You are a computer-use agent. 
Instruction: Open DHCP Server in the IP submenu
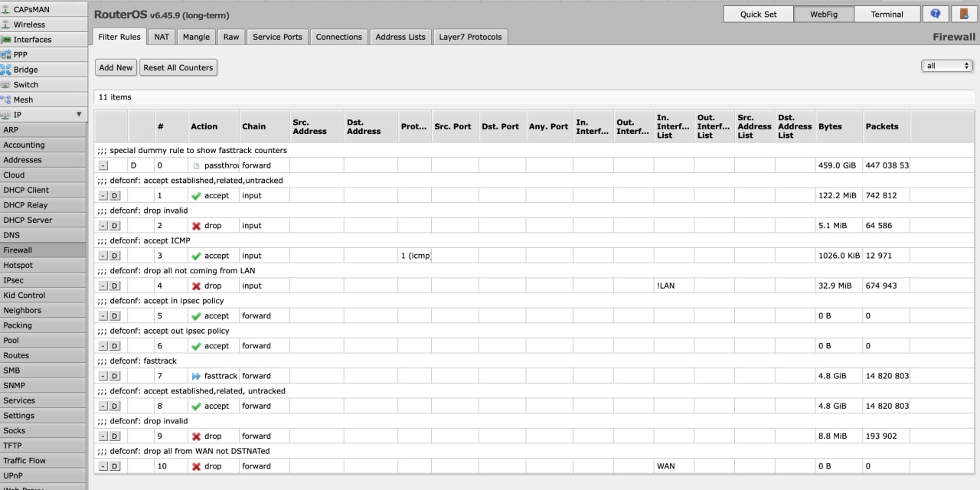coord(44,220)
